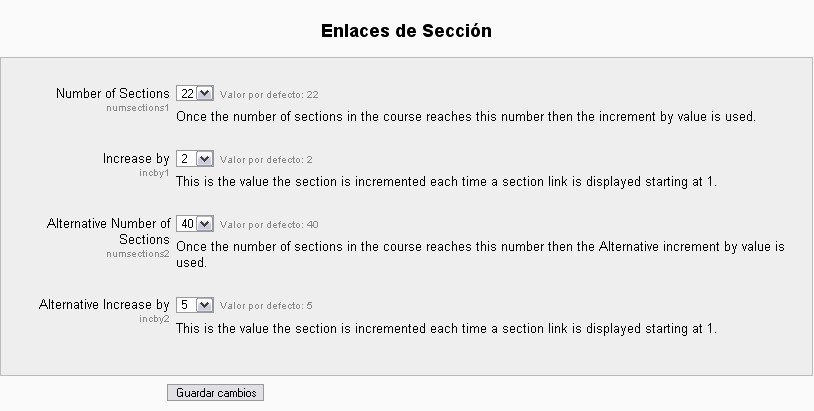
Task: Expand the Alternative Increase by dropdown
Action: [195, 305]
